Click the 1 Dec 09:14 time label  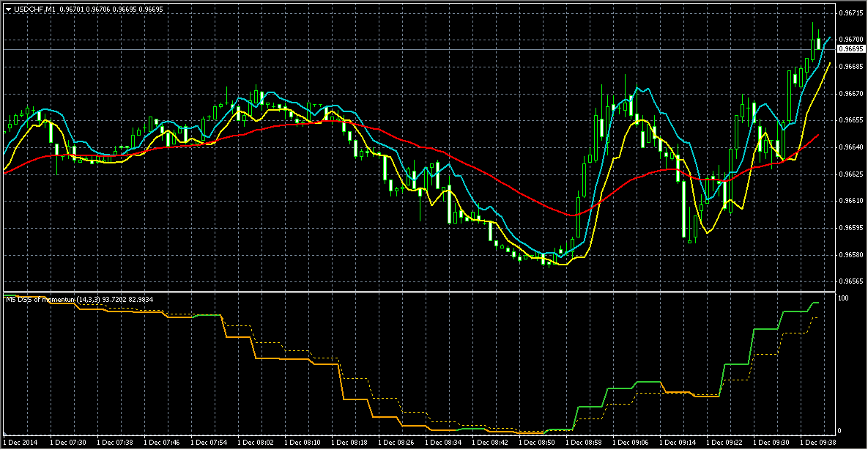678,443
